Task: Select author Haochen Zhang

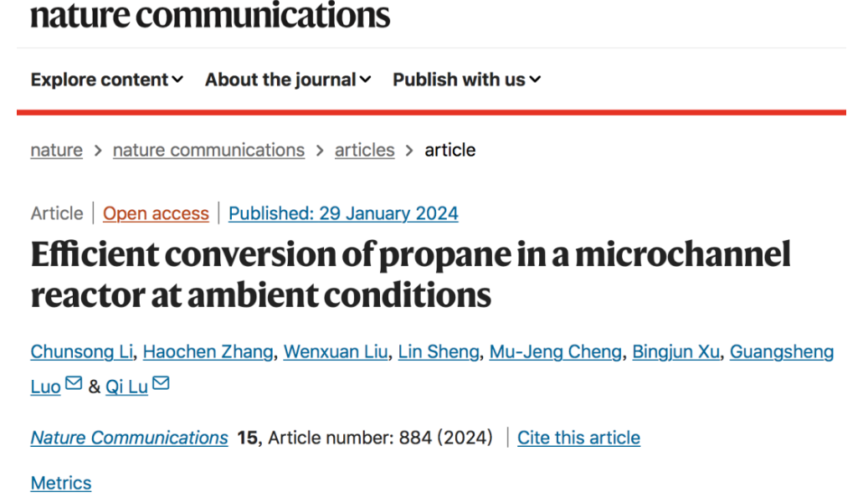Action: [208, 352]
